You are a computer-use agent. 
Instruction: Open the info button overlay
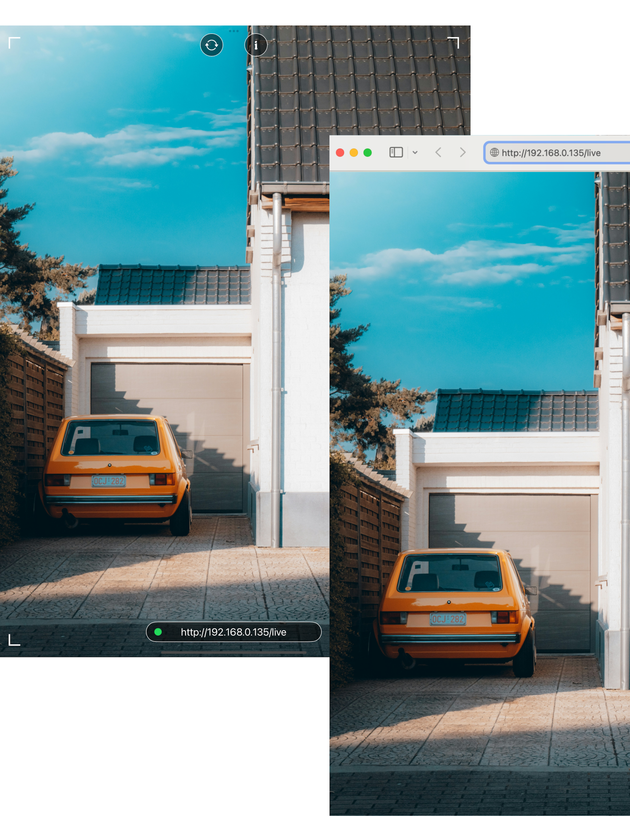coord(256,45)
